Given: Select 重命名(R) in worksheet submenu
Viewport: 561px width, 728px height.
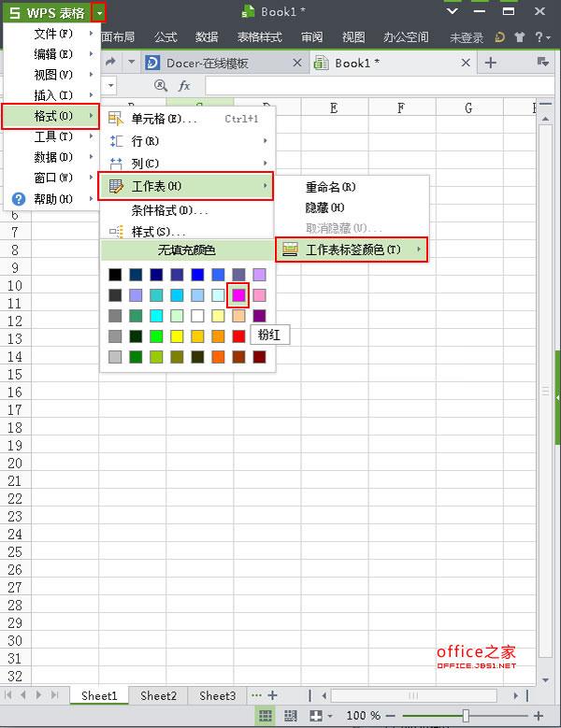Looking at the screenshot, I should [352, 187].
